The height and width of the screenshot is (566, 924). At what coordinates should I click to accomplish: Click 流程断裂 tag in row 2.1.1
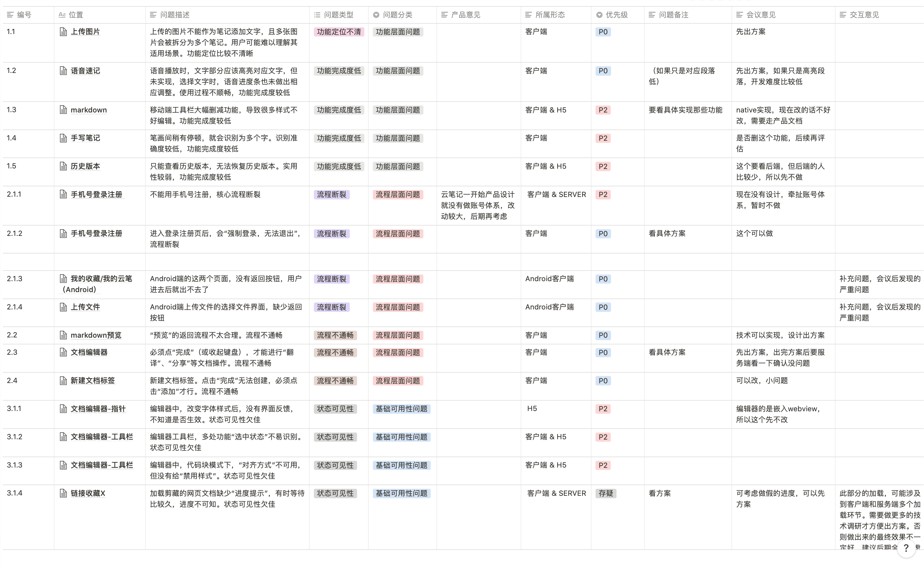(x=332, y=195)
